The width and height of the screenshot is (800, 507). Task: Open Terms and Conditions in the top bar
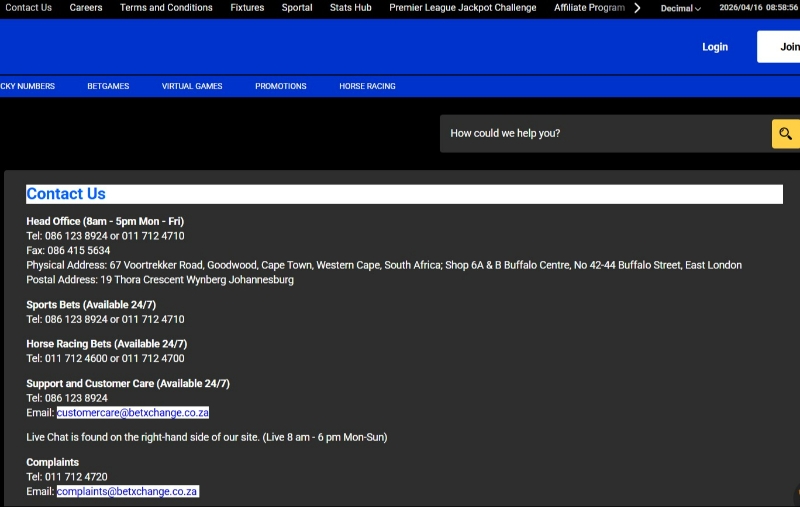tap(166, 8)
